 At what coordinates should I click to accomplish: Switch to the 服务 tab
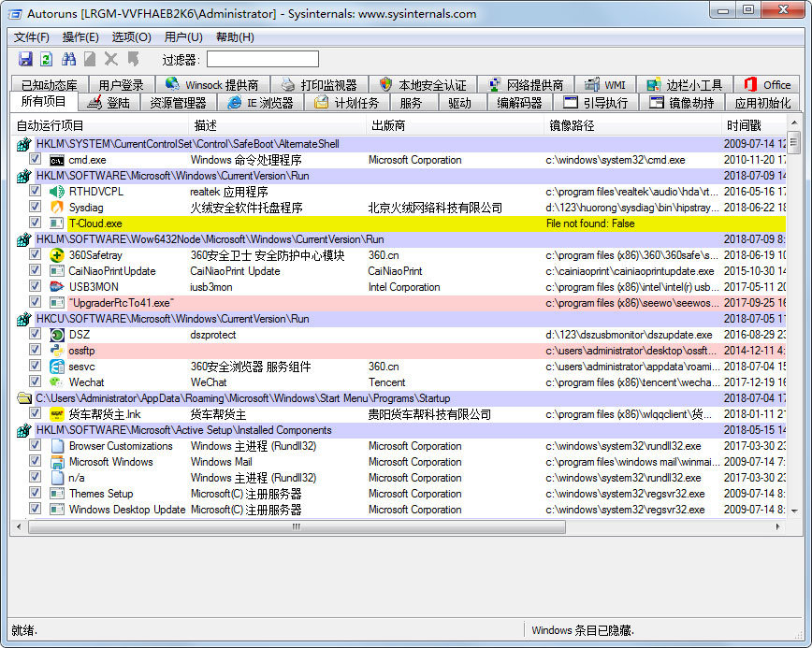(412, 103)
